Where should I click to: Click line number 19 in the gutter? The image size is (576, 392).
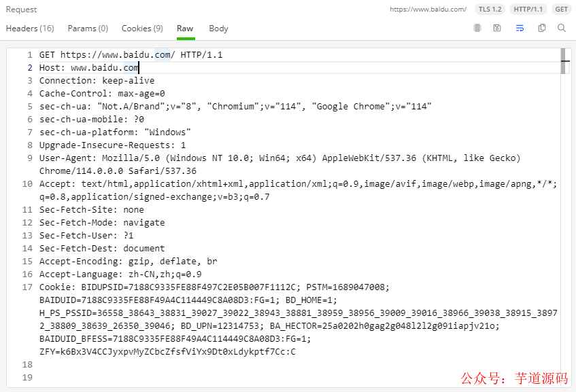(27, 377)
